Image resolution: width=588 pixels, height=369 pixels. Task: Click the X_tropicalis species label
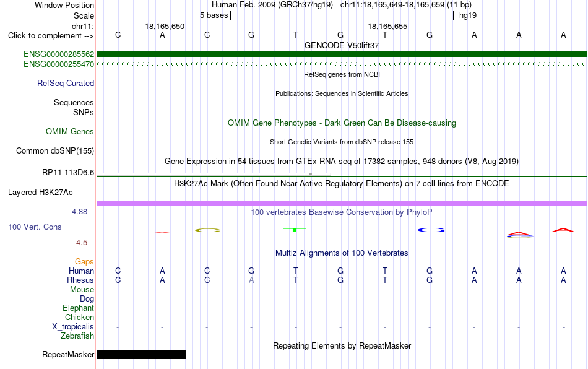tap(73, 327)
